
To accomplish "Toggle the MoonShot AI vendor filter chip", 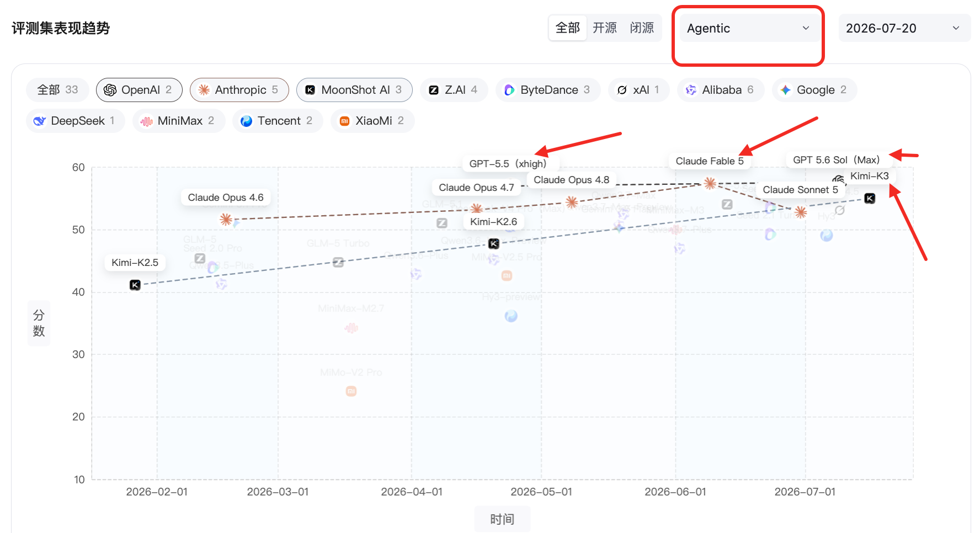I will coord(354,90).
